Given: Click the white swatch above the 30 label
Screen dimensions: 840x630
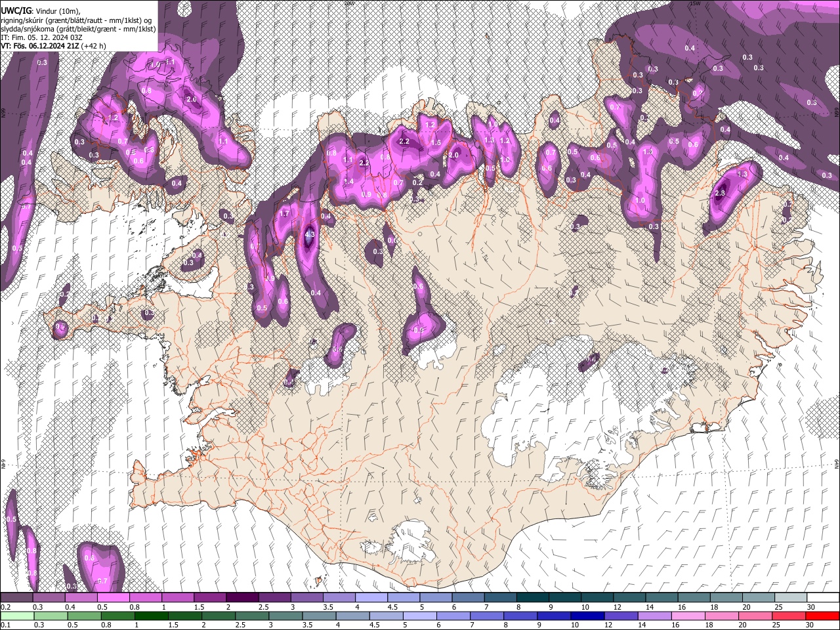Looking at the screenshot, I should (x=824, y=598).
